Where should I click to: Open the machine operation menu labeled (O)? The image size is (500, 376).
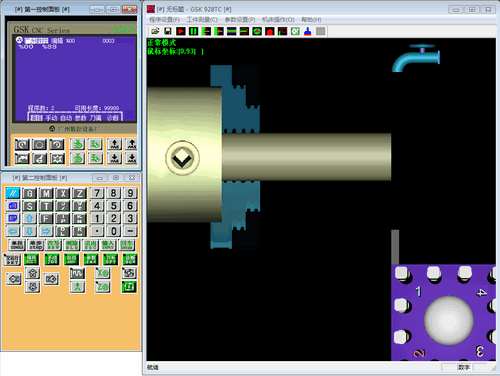tap(278, 20)
